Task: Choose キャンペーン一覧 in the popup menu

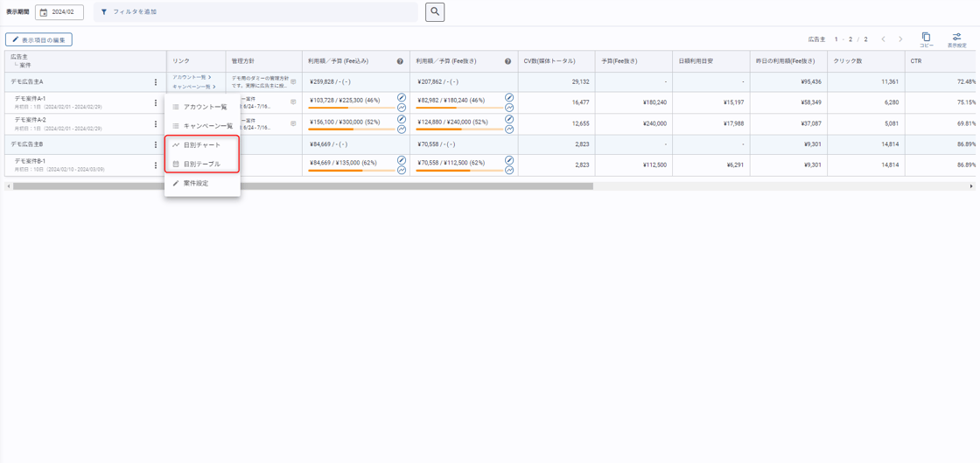Action: (207, 126)
